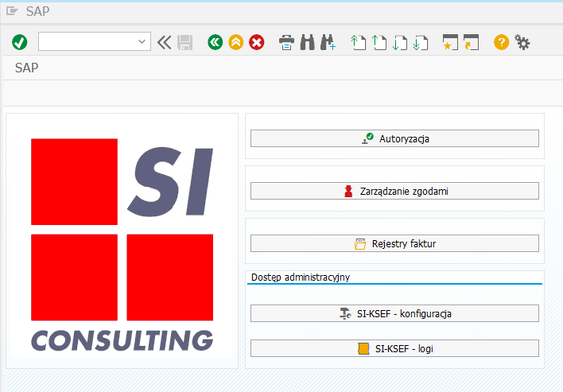Open the SAP menu icon in title bar
The width and height of the screenshot is (563, 392).
[x=12, y=11]
